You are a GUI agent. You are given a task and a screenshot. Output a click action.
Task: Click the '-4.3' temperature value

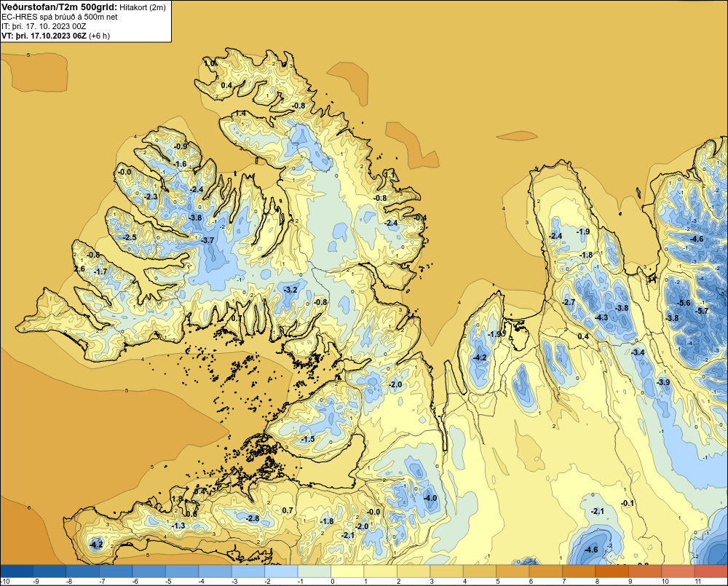[x=601, y=317]
